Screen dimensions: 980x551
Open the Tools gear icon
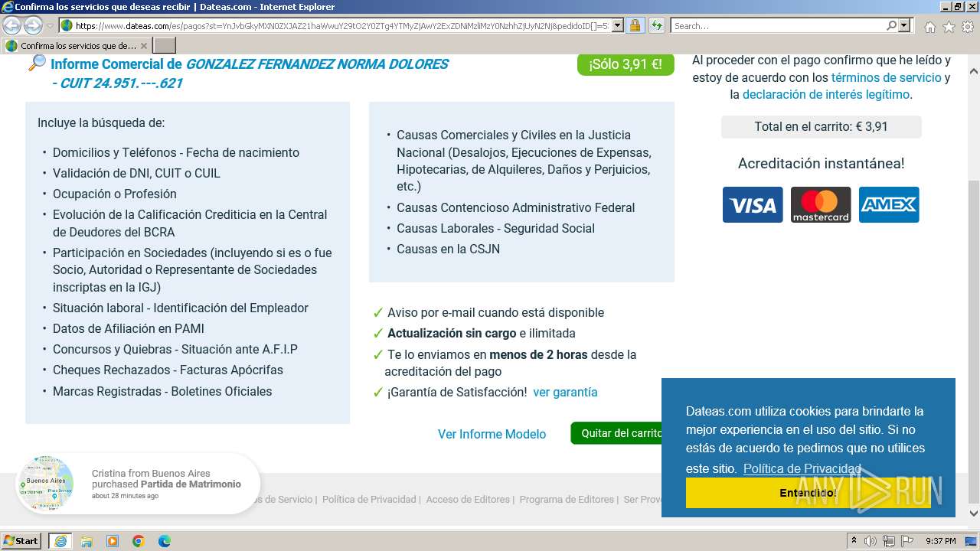point(968,27)
